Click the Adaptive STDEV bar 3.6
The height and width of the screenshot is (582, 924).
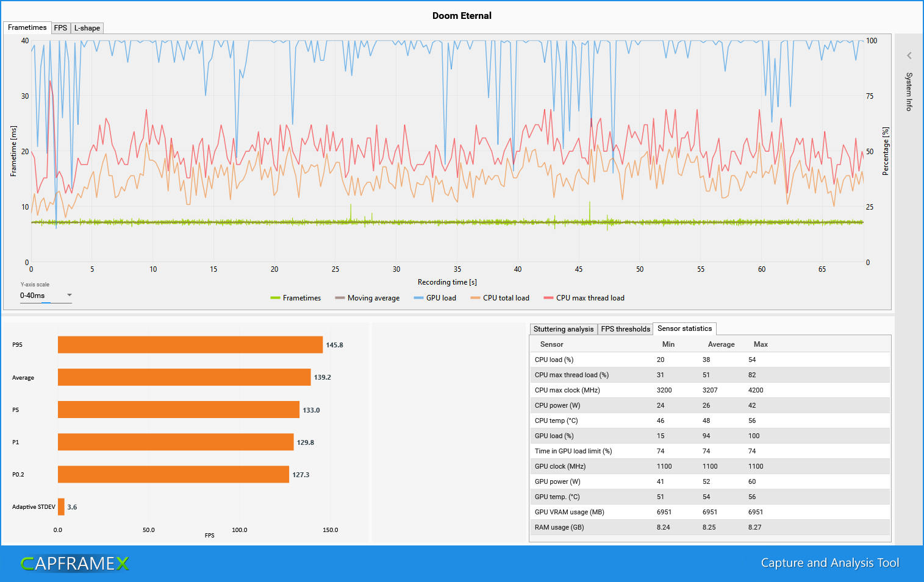(61, 507)
